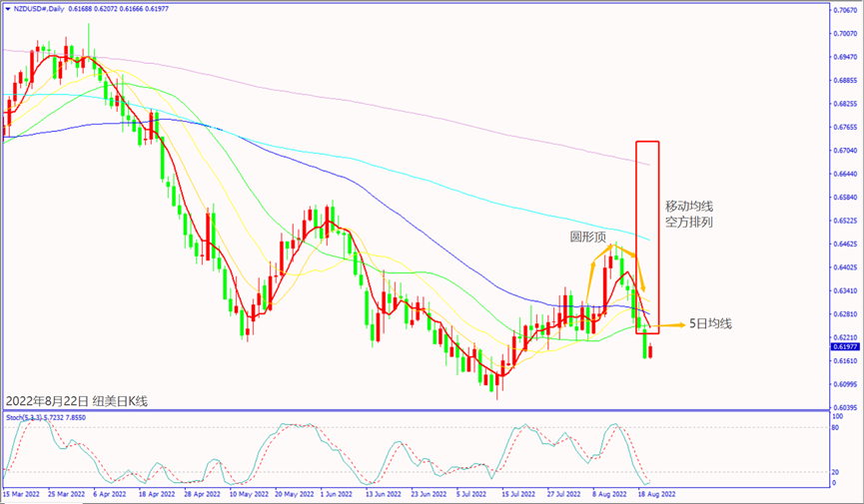Click the 2022年8月22日 纽美日K线 caption
The width and height of the screenshot is (864, 504).
coord(77,400)
